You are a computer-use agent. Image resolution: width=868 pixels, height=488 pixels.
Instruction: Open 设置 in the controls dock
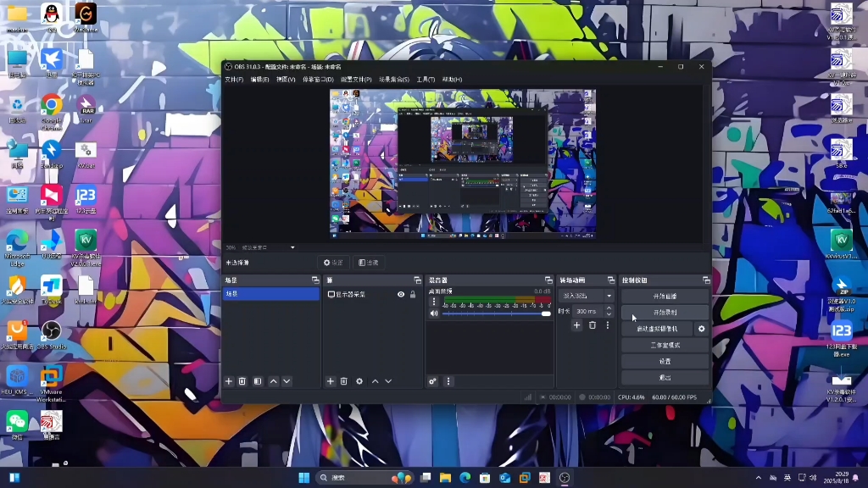665,361
